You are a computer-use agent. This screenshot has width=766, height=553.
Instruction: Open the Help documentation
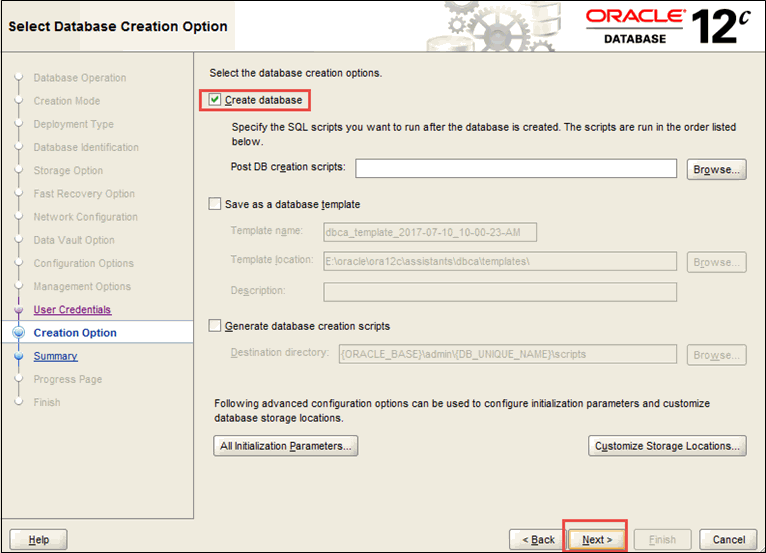point(38,539)
